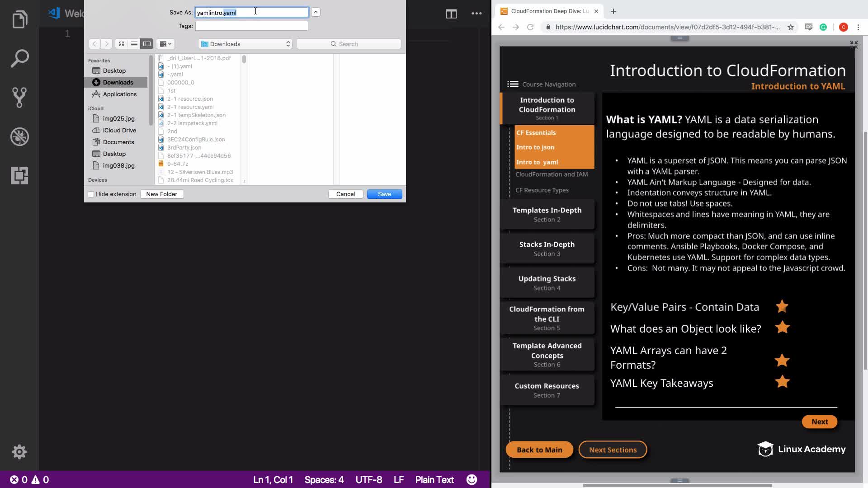
Task: Open the group-by options dropdown
Action: (165, 44)
